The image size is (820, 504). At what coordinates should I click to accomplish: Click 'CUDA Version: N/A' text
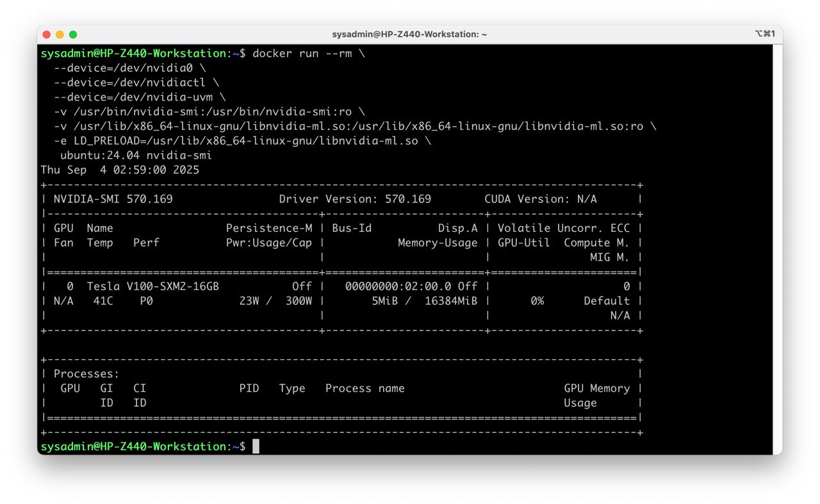click(541, 199)
